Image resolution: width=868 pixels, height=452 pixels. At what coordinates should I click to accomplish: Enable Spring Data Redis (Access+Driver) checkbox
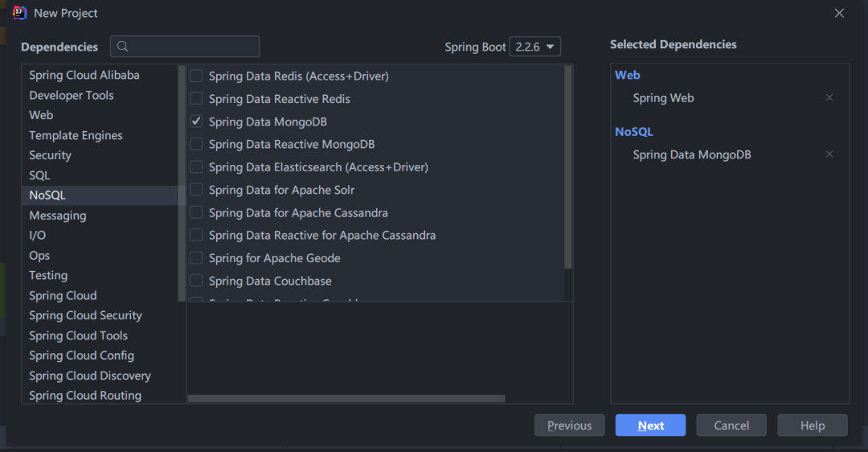coord(196,76)
